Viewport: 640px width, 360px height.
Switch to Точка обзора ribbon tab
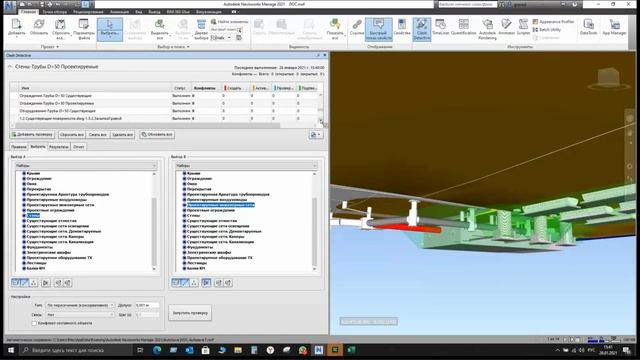tap(55, 12)
